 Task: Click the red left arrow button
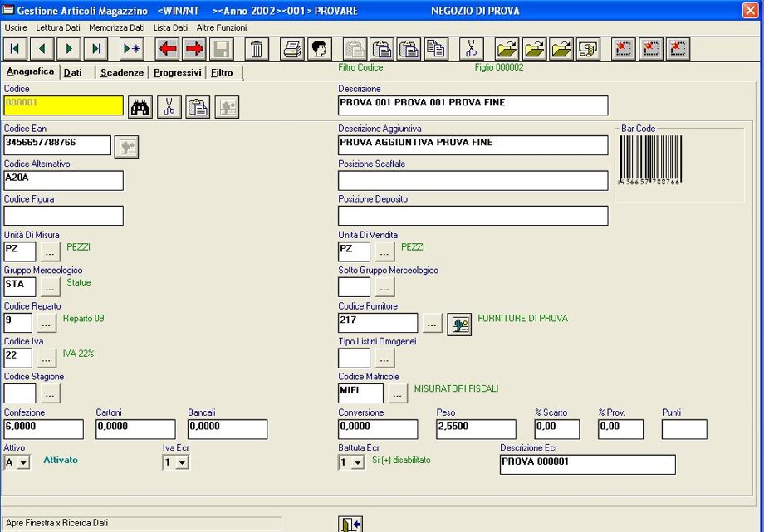coord(168,49)
